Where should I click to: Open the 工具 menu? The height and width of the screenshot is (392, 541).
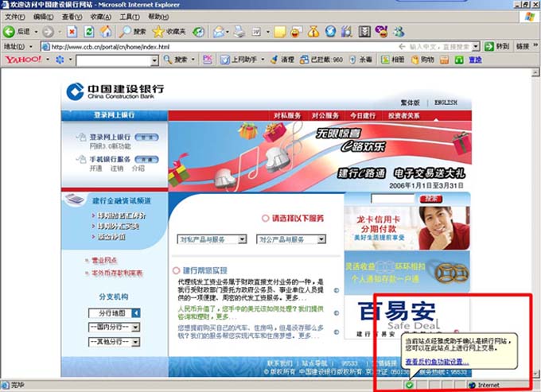130,17
